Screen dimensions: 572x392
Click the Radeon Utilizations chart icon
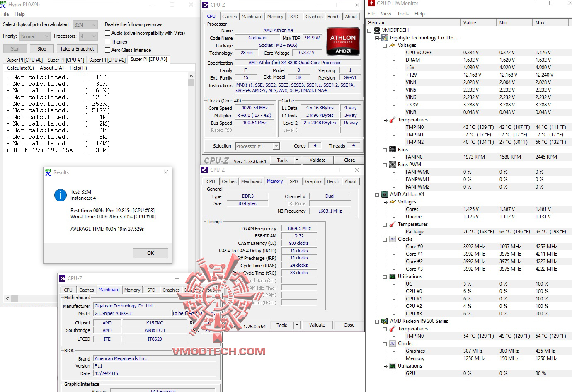pos(393,366)
